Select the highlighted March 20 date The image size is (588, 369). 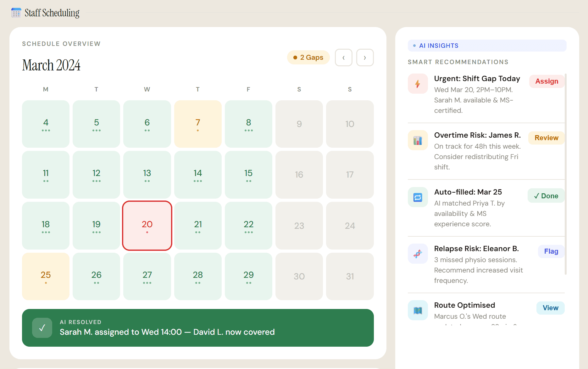(147, 225)
